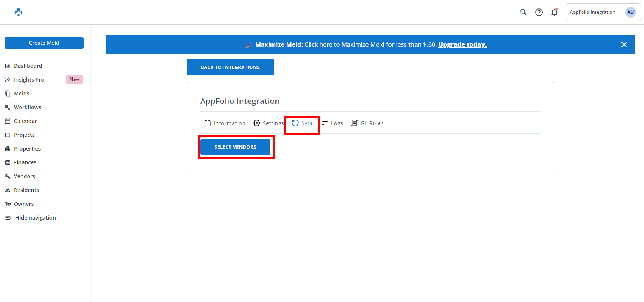
Task: Open the GL Rules tab
Action: [367, 123]
